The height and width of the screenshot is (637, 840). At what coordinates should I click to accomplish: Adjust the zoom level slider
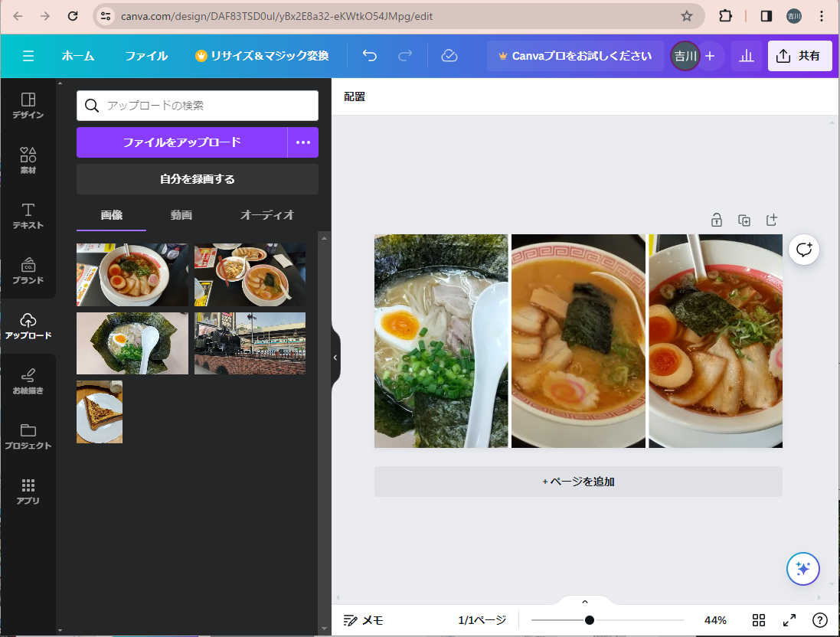[589, 620]
